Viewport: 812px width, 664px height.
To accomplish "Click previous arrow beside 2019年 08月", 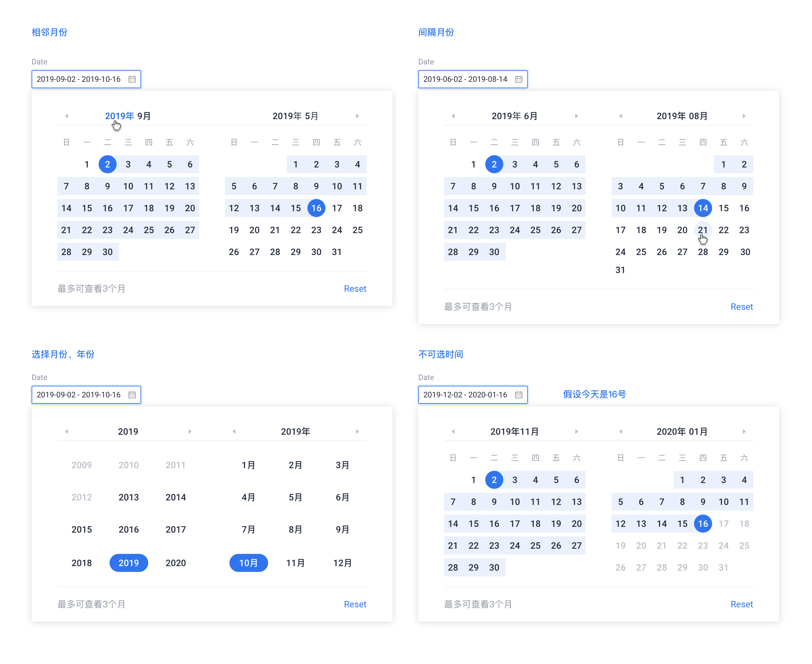I will tap(621, 116).
